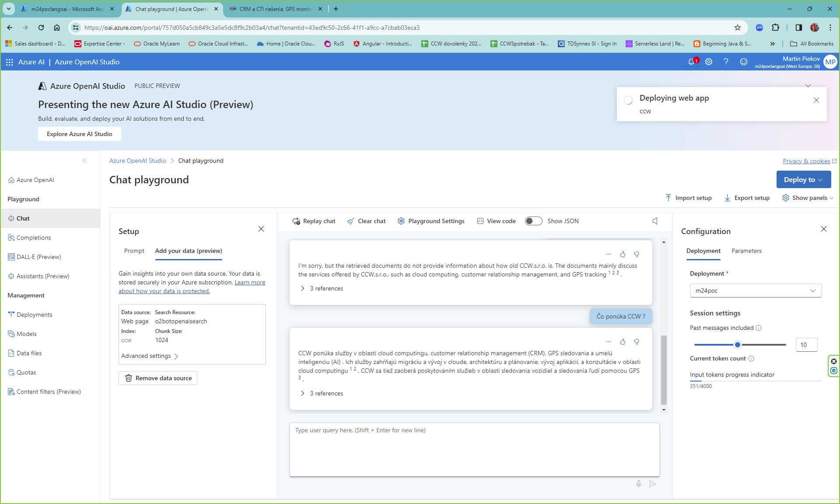
Task: Bookmark this page with the star icon
Action: click(738, 28)
